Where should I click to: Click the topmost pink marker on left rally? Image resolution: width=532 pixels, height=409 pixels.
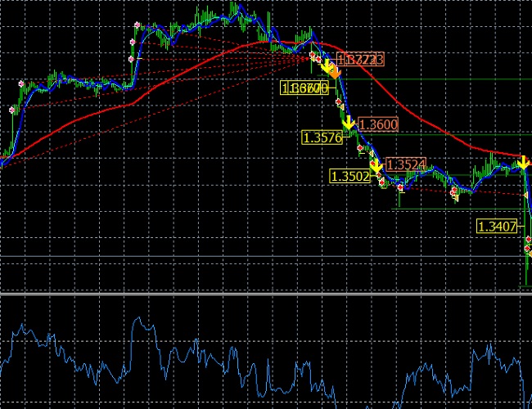[x=137, y=26]
